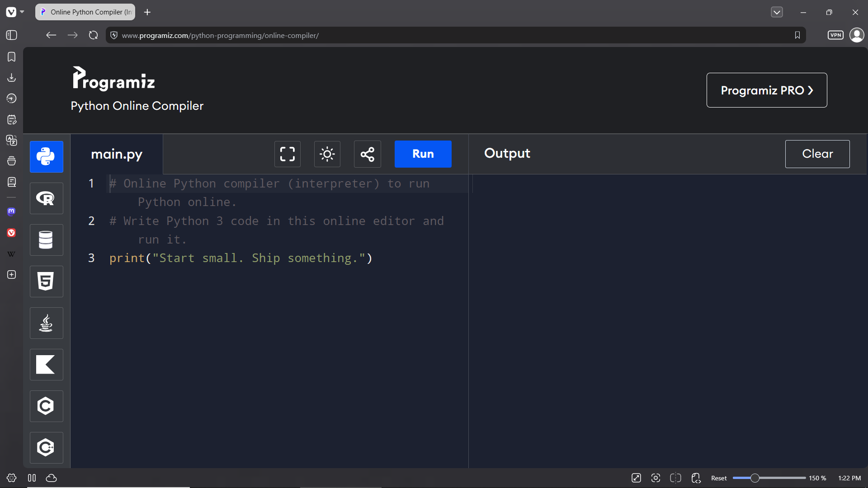Screen dimensions: 868x488
Task: Toggle tiling panel status icon
Action: point(32,478)
